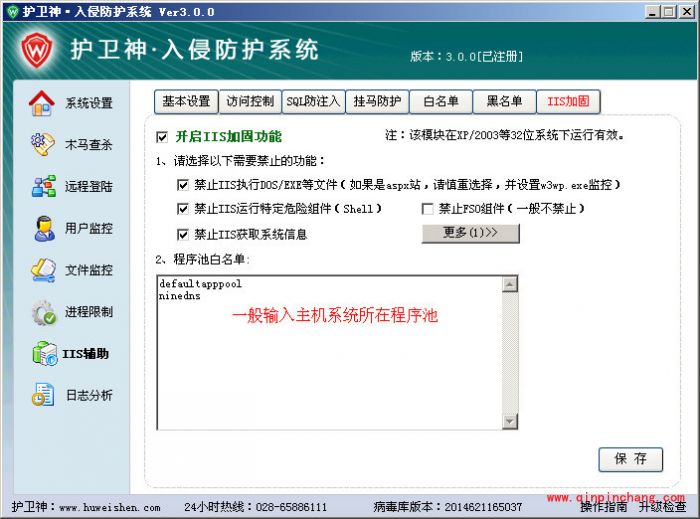Switch to the 黑名单 tab
This screenshot has height=519, width=700.
pos(504,101)
